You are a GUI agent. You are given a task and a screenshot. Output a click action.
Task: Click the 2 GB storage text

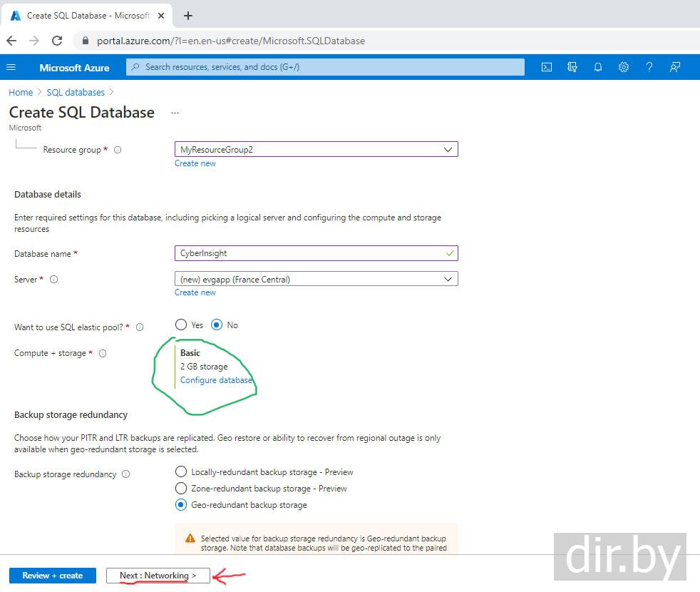pos(204,367)
